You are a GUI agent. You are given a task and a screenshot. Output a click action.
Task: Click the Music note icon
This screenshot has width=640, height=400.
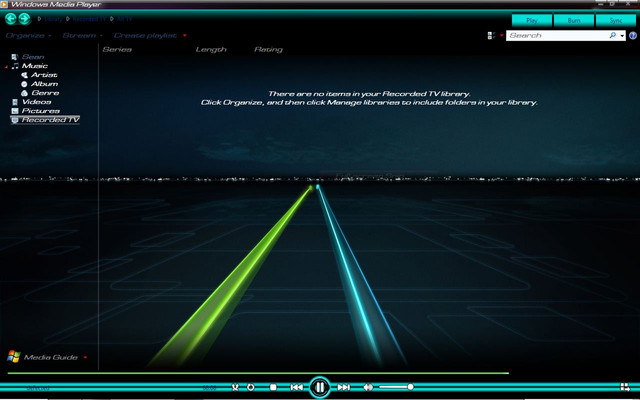15,66
